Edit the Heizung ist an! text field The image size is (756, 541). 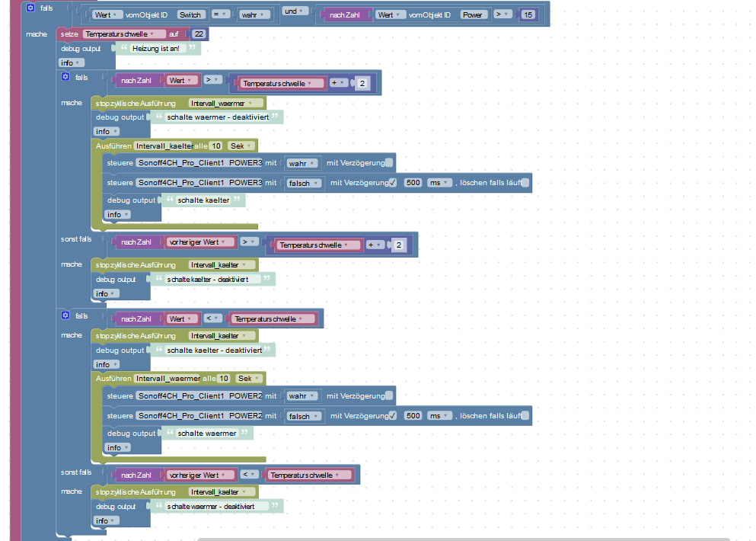tap(156, 48)
